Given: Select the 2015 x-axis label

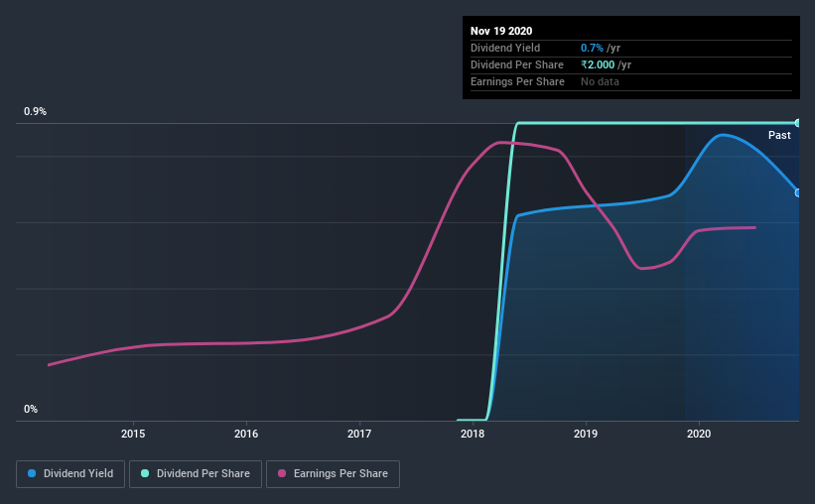Looking at the screenshot, I should 133,434.
